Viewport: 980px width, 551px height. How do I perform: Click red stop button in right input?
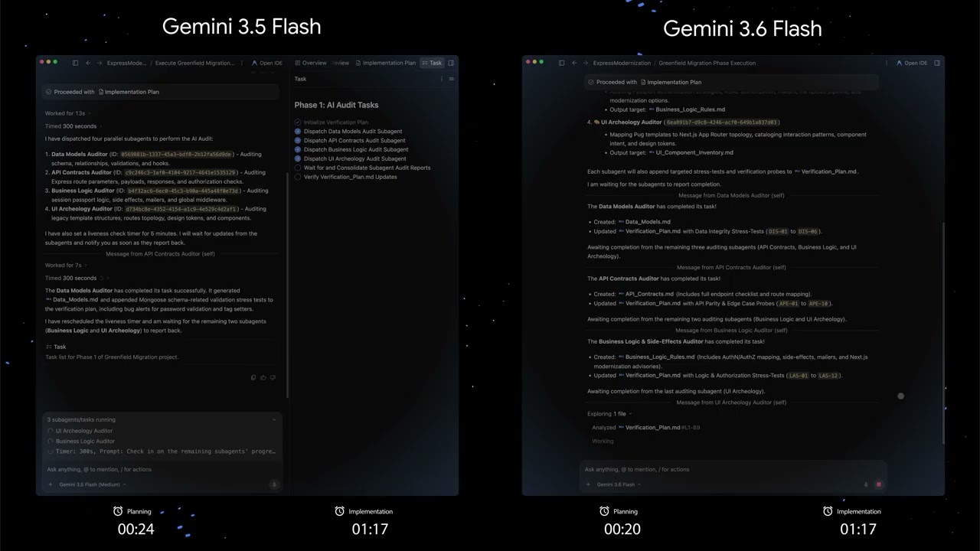click(x=878, y=484)
